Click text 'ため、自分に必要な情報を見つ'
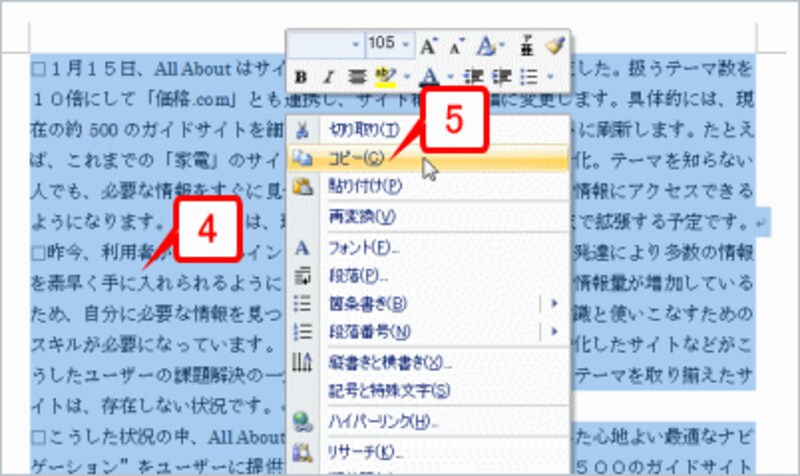Screen dimensions: 800x476 (x=157, y=314)
